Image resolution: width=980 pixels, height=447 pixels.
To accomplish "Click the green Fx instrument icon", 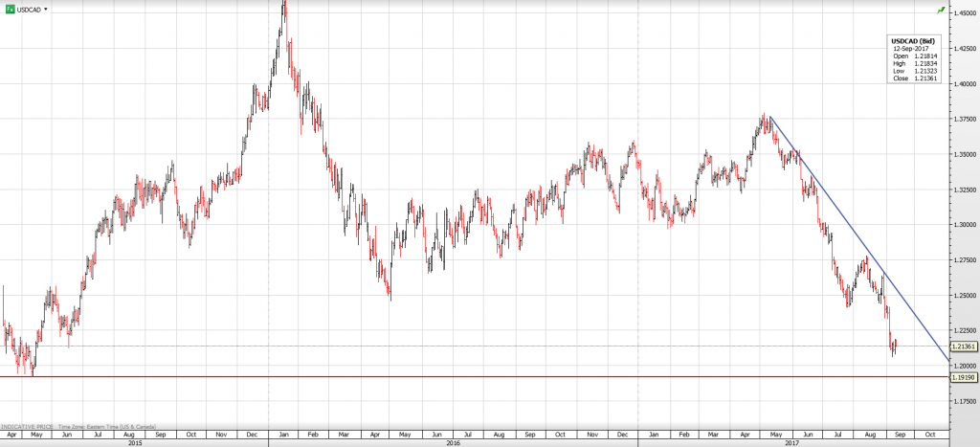I will tap(9, 8).
